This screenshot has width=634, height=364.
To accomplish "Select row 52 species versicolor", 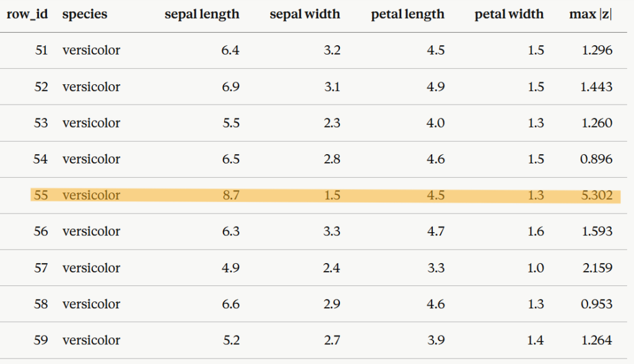I will 91,87.
